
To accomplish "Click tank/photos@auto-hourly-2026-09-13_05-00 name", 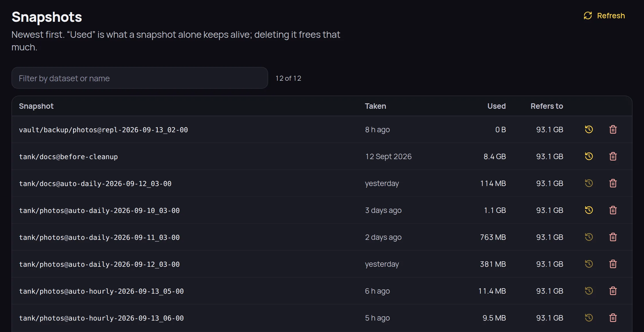I will [101, 291].
